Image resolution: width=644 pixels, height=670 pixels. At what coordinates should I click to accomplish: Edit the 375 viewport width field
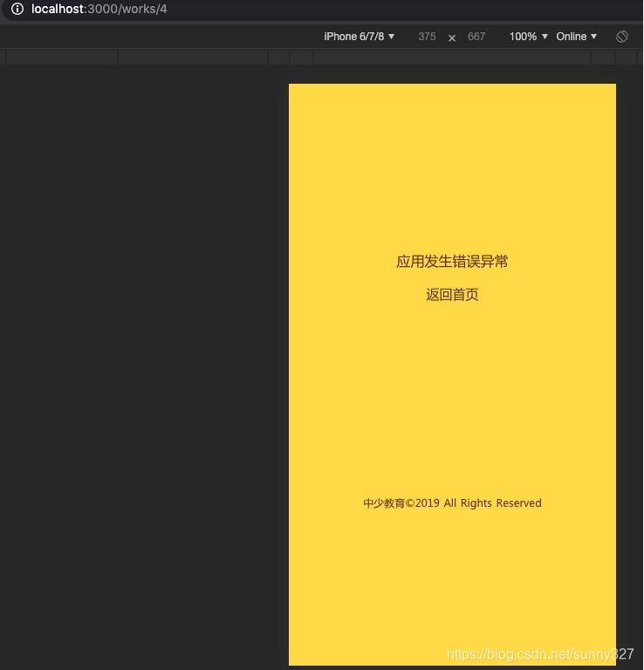coord(427,37)
